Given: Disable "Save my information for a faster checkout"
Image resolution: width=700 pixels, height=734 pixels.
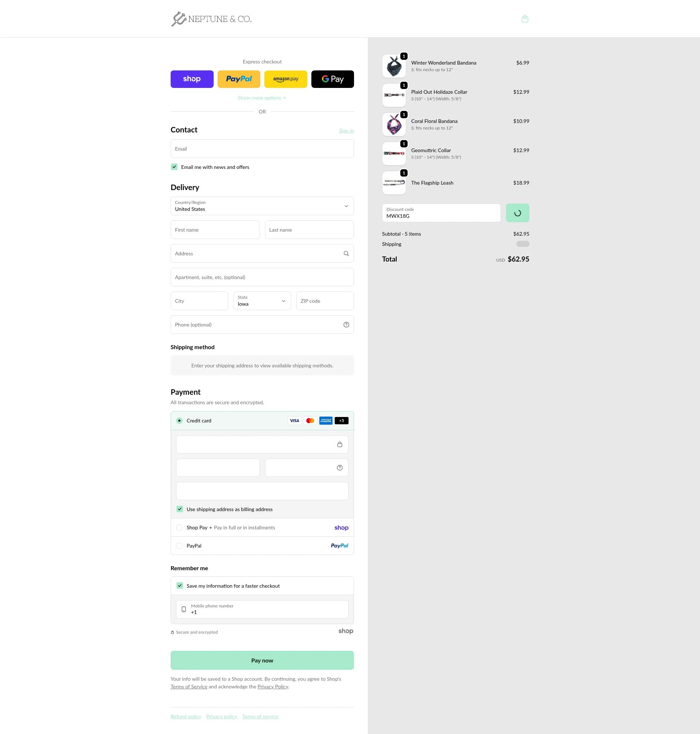Looking at the screenshot, I should click(x=179, y=586).
